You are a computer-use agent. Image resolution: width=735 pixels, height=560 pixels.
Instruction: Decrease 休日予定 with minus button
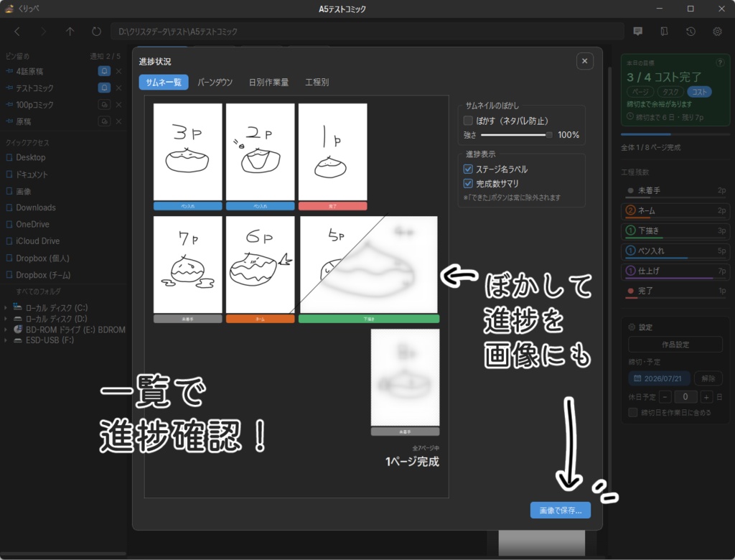point(665,397)
